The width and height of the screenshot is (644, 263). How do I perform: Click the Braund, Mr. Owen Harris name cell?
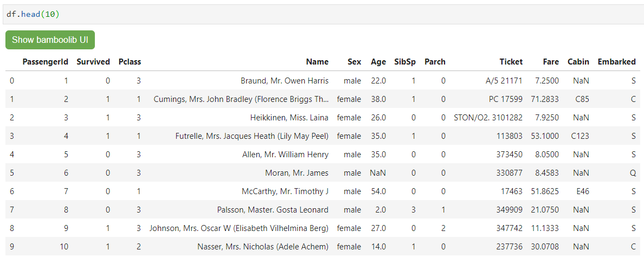tap(285, 81)
